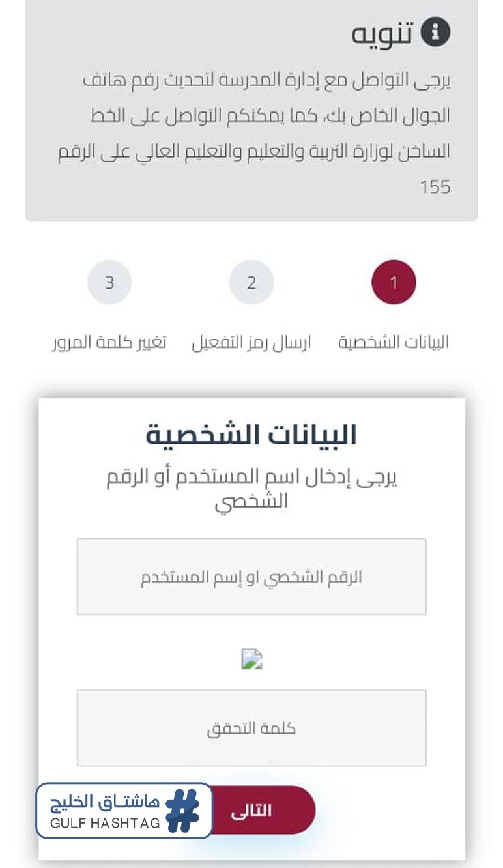
Task: Click the تنويه notice heading
Action: [382, 33]
